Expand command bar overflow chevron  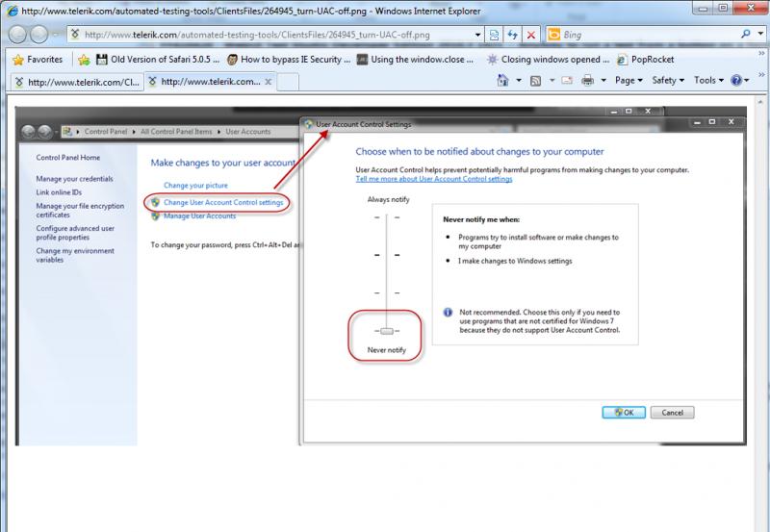[761, 75]
